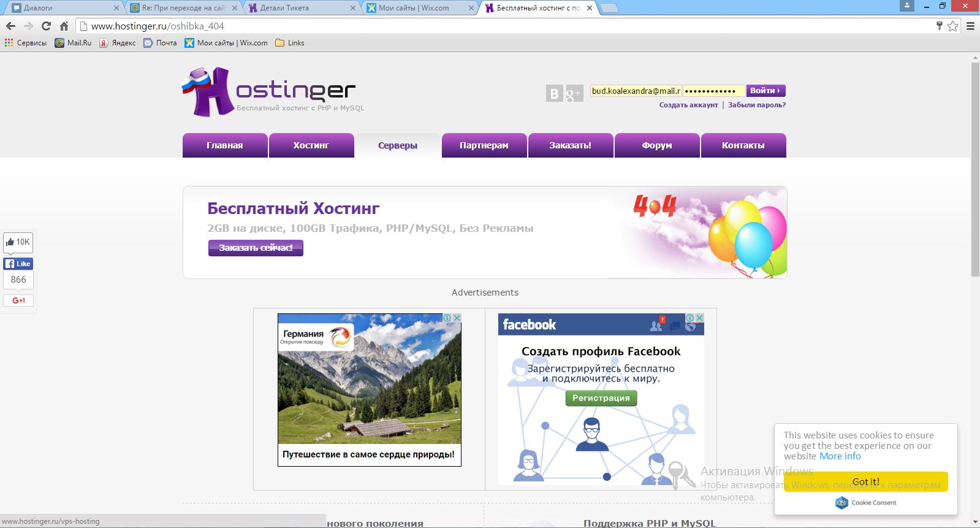The height and width of the screenshot is (528, 980).
Task: Open the Форум menu item
Action: (657, 145)
